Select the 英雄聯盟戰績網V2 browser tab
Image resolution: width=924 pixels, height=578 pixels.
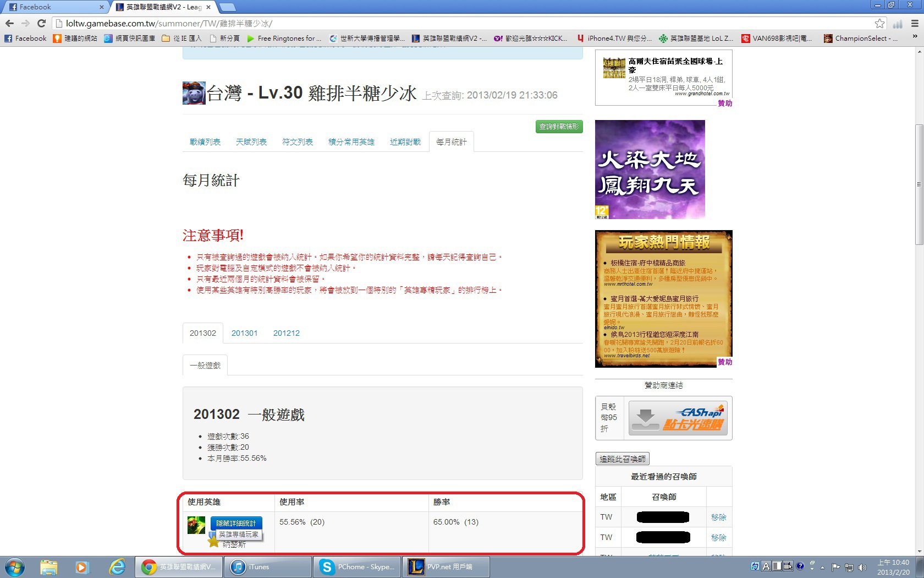click(x=163, y=7)
